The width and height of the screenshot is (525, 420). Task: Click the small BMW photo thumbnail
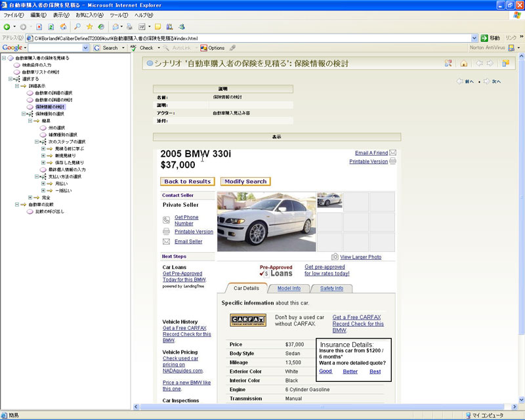(329, 200)
